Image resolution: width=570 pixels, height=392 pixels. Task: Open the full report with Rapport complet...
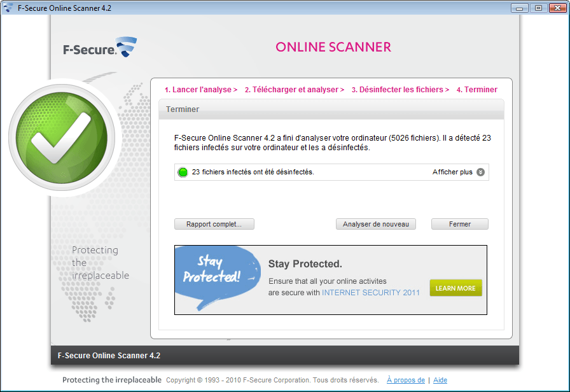click(214, 224)
